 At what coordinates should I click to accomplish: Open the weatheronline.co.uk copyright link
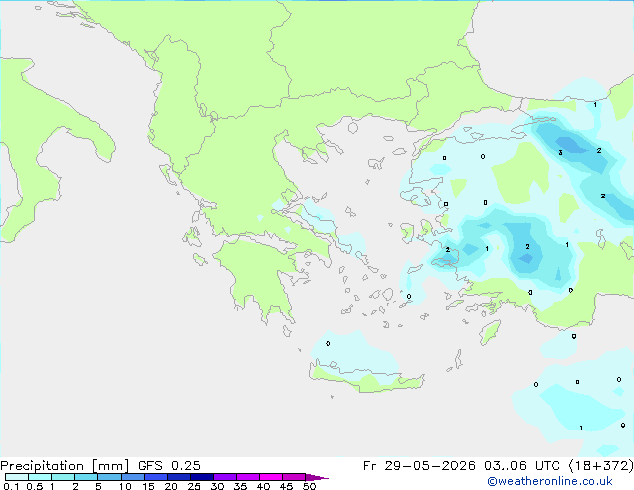550,481
